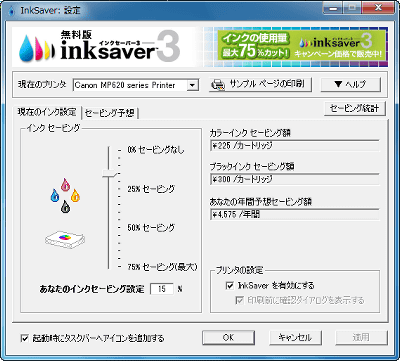
Task: Minimize the InkSaver settings window
Action: [333, 8]
